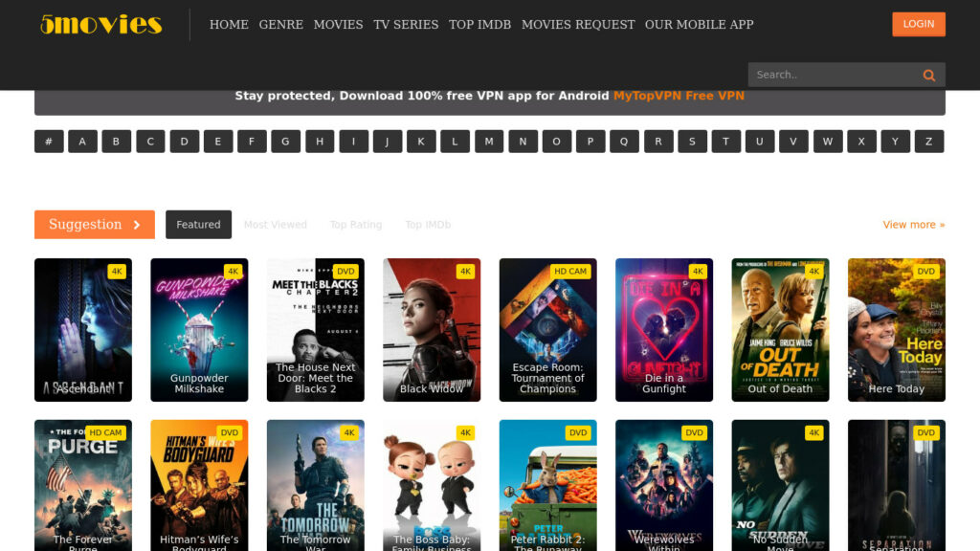Open the No Sudden Move poster
This screenshot has height=551, width=980.
tap(781, 485)
